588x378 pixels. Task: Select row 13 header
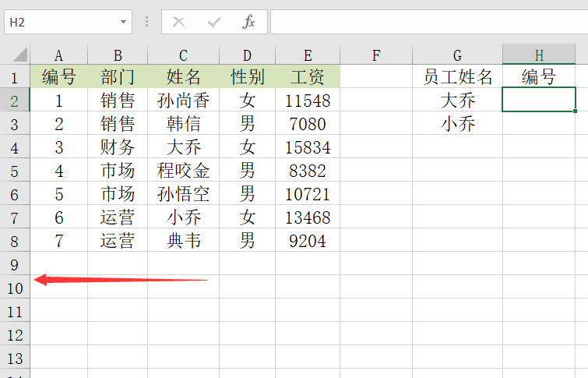pos(15,357)
